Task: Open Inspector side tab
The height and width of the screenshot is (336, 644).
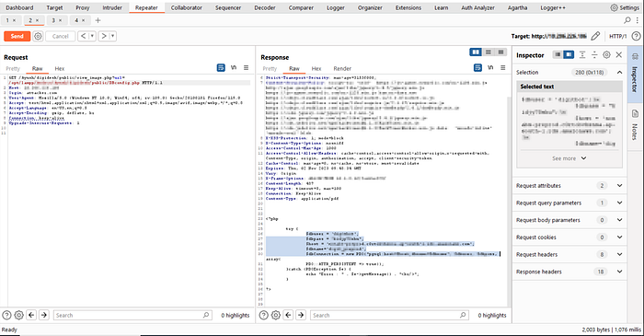Action: point(636,74)
